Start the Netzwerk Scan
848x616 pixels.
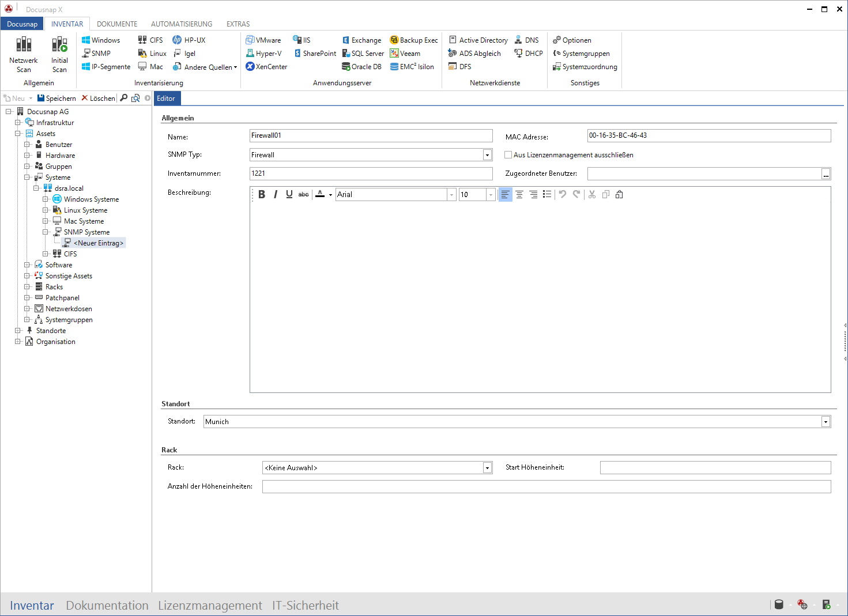pyautogui.click(x=24, y=54)
